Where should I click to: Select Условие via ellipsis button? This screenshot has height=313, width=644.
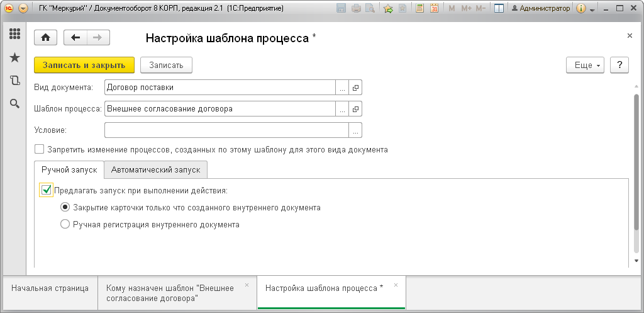(x=355, y=130)
